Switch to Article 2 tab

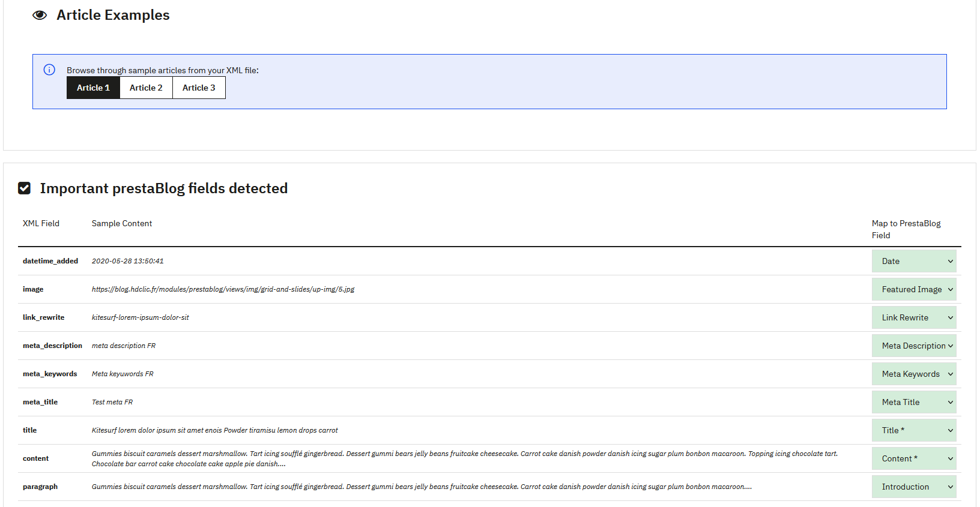[x=146, y=88]
